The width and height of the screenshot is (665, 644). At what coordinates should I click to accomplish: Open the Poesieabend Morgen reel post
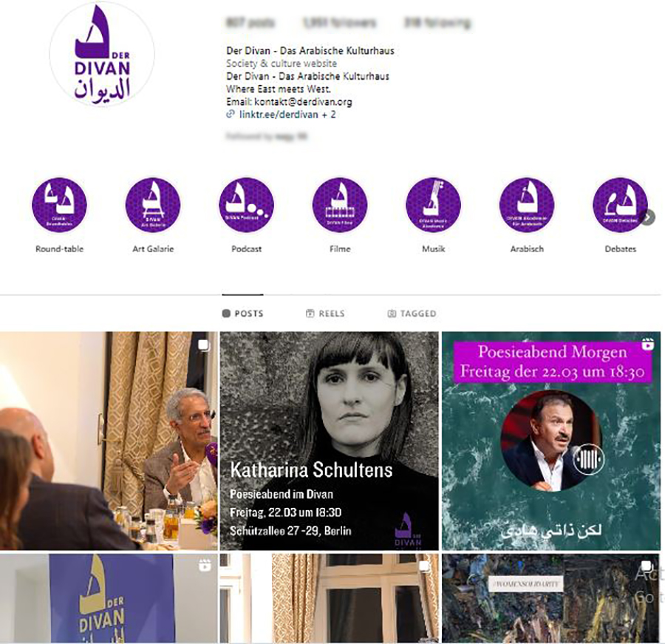(551, 441)
